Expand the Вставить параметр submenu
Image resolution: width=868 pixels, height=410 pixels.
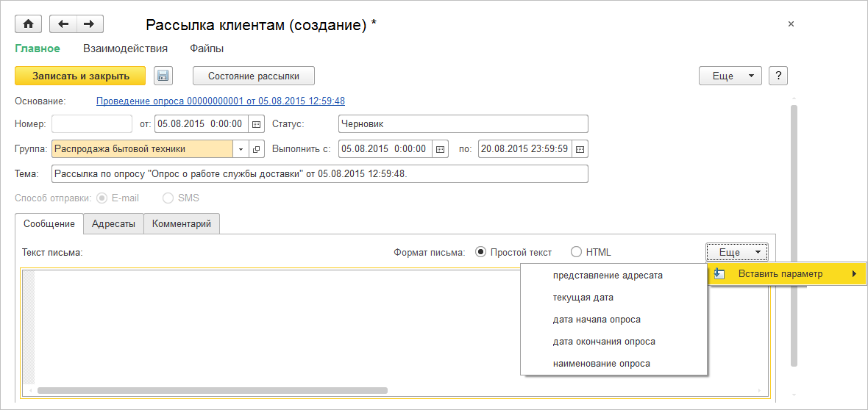click(787, 274)
